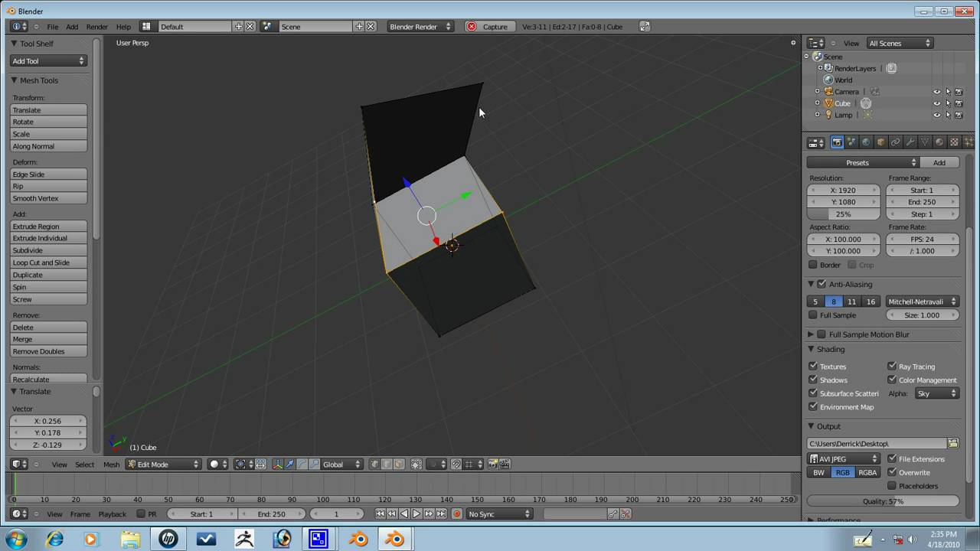The width and height of the screenshot is (980, 551).
Task: Open the File menu
Action: point(53,27)
